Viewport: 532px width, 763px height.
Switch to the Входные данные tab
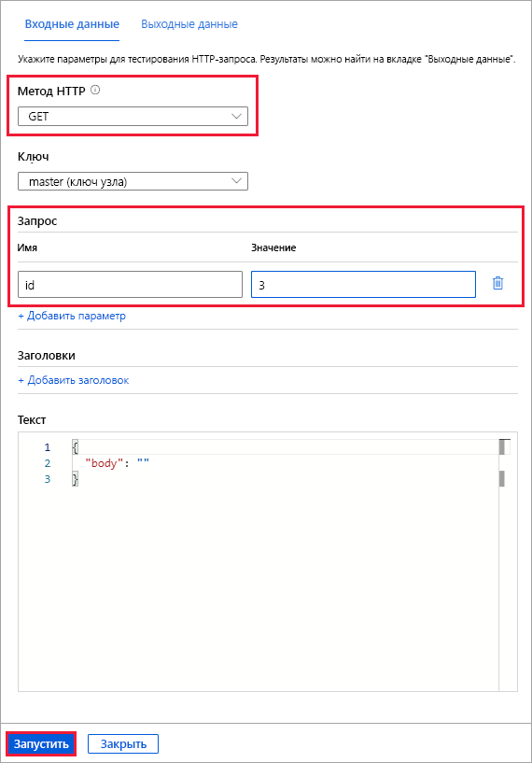coord(72,24)
